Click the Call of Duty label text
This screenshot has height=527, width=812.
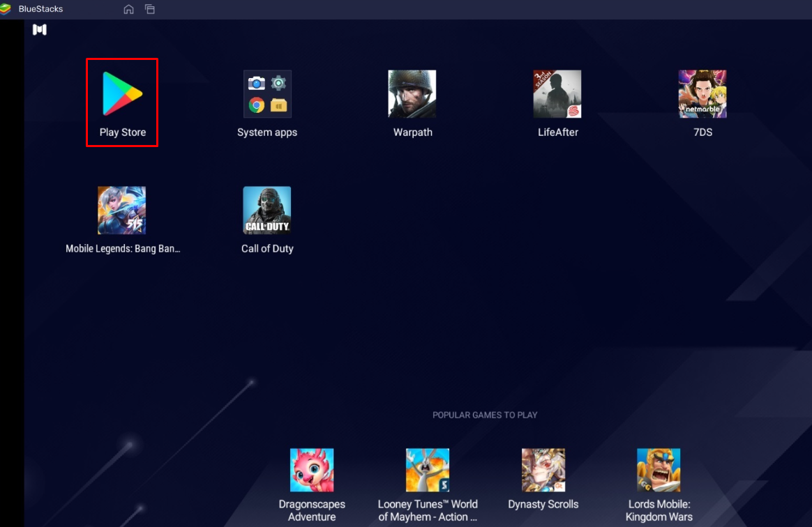pos(267,248)
